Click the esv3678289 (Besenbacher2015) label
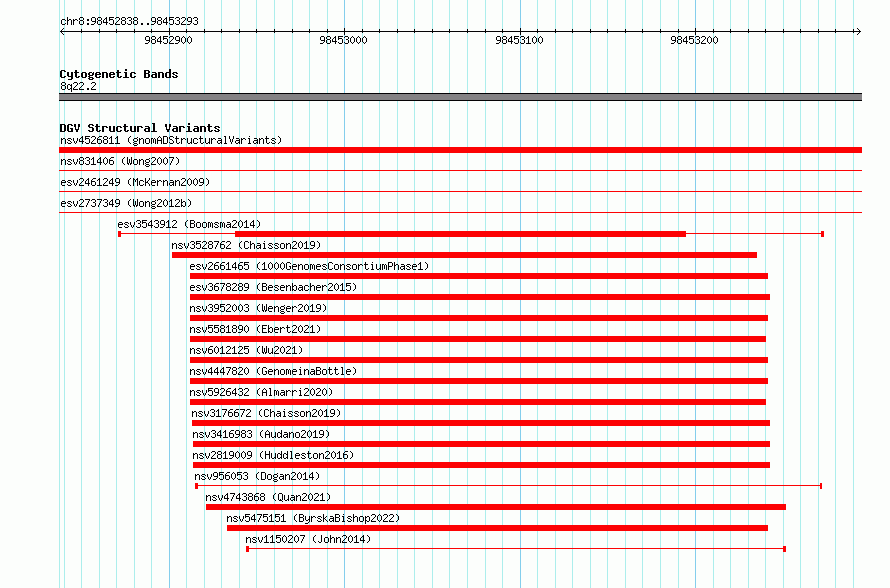 [273, 287]
